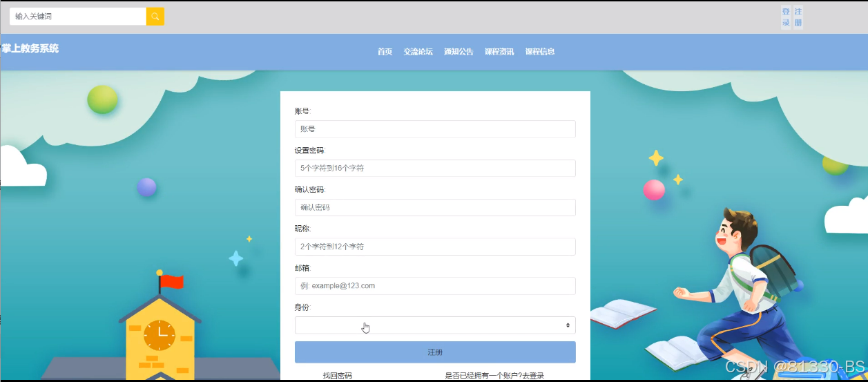Open the 注册 link in top bar

798,17
